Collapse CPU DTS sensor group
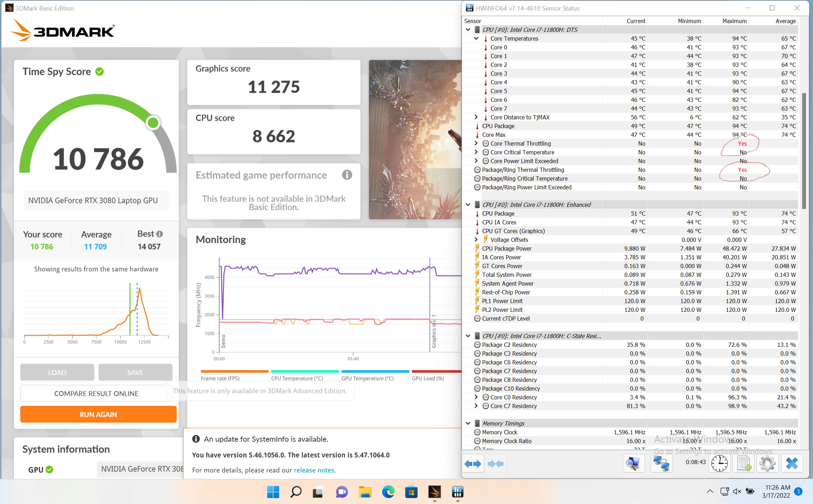Viewport: 813px width, 504px height. [468, 30]
